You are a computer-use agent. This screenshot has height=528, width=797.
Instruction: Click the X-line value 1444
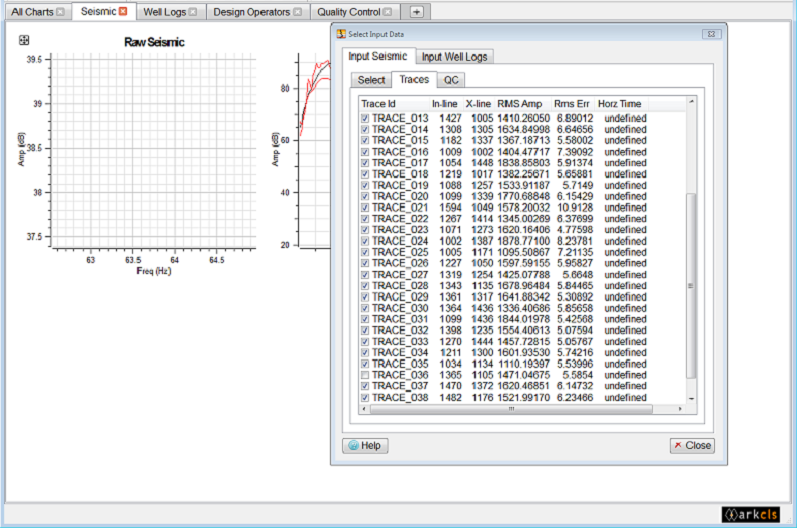(482, 341)
